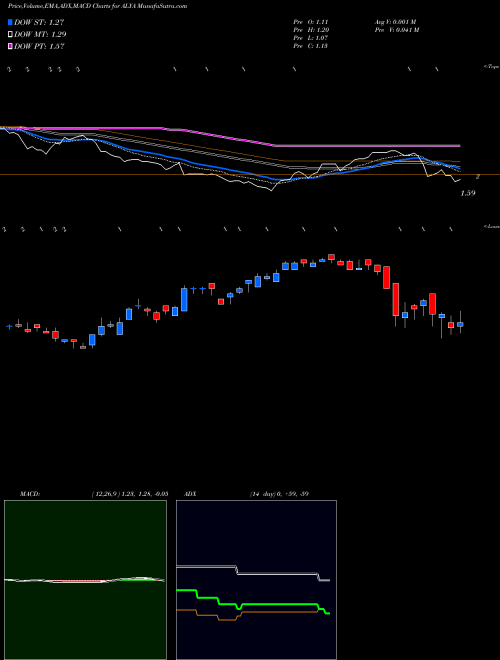The width and height of the screenshot is (500, 660).
Task: Open the ADX indicator chart panel
Action: (257, 580)
